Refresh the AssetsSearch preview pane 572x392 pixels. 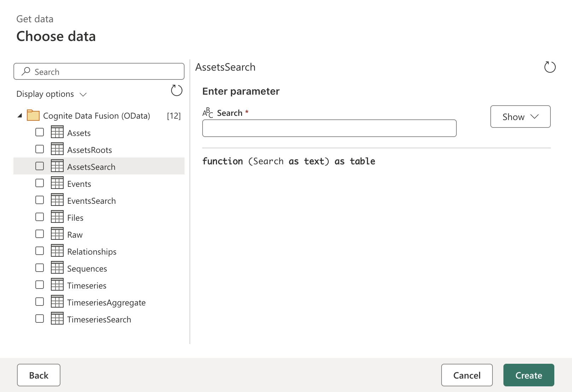tap(549, 67)
